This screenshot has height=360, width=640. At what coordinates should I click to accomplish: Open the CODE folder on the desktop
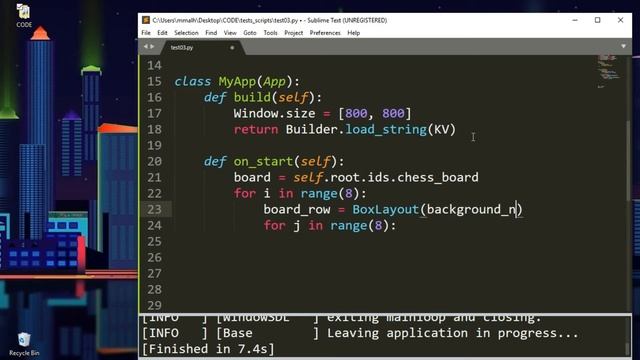[24, 16]
